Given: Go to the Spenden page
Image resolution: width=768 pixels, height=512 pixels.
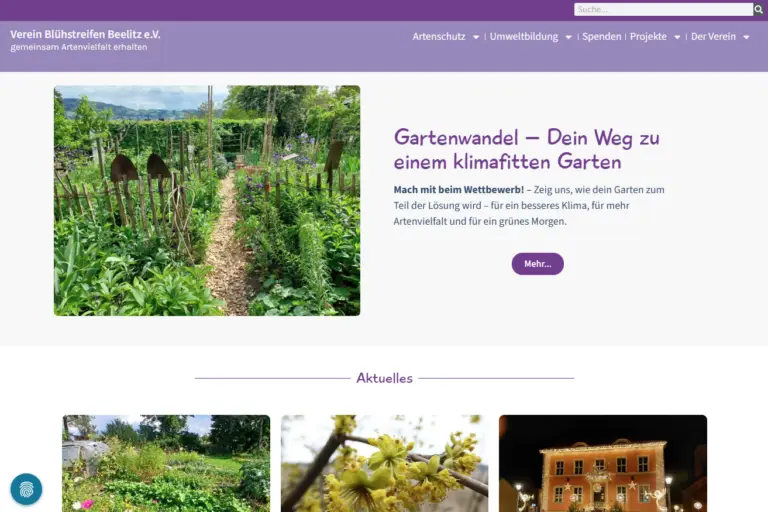Looking at the screenshot, I should (x=602, y=37).
